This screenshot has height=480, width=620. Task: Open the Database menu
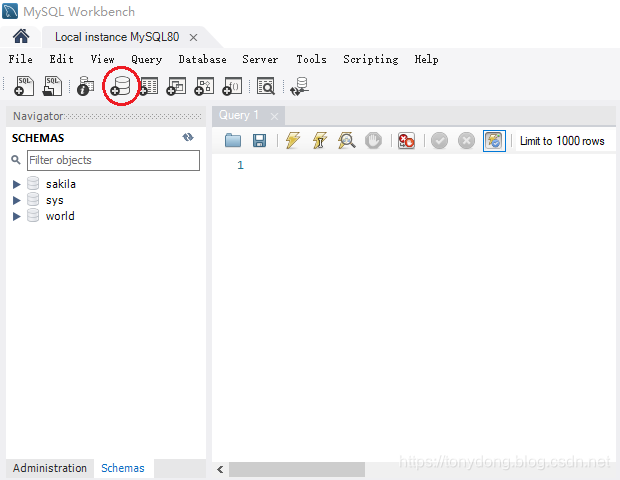tap(202, 59)
